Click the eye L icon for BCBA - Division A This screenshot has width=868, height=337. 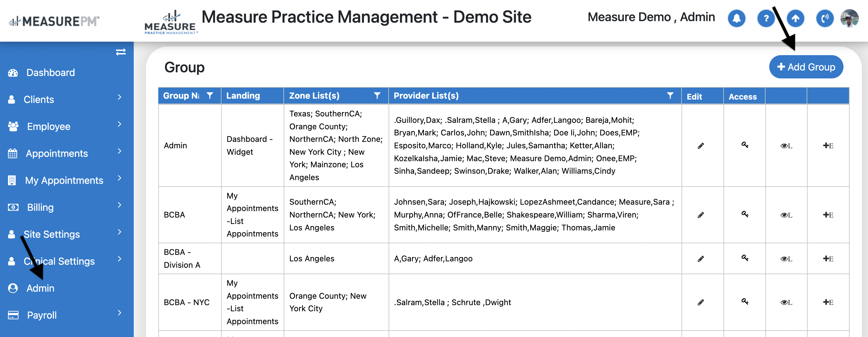786,259
